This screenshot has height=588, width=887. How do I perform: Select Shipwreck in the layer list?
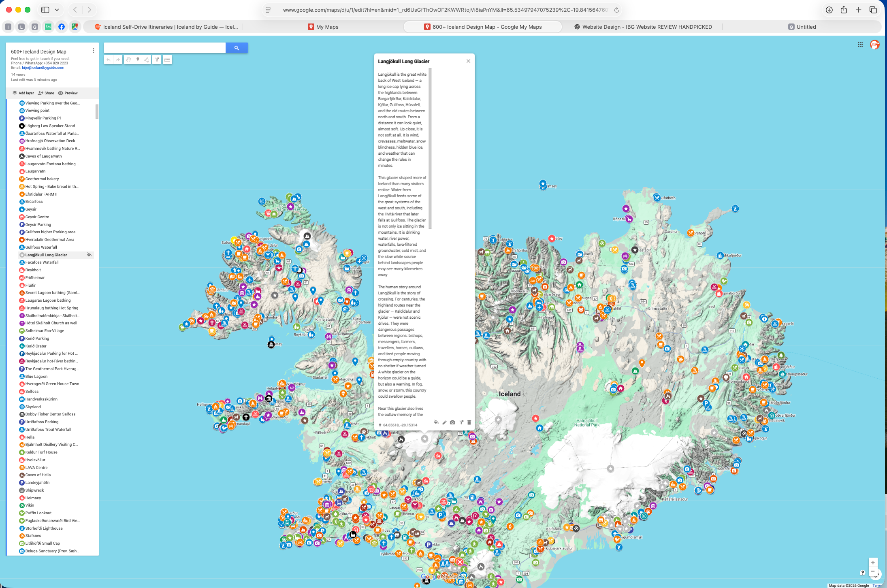(x=34, y=490)
